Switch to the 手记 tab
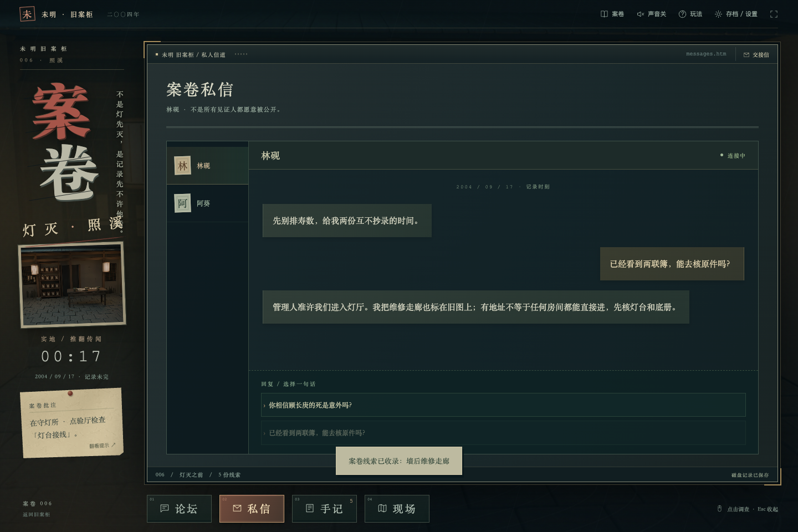Screen dimensions: 798x532 [324, 509]
